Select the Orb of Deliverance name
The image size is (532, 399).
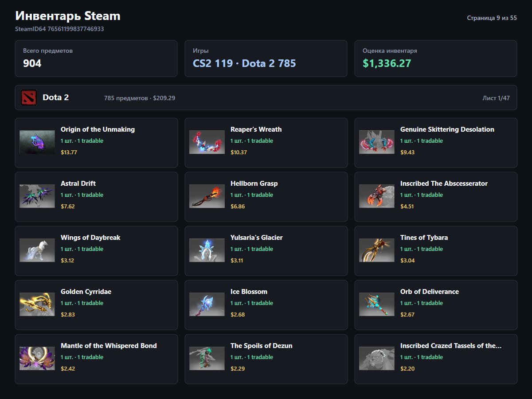pos(429,292)
